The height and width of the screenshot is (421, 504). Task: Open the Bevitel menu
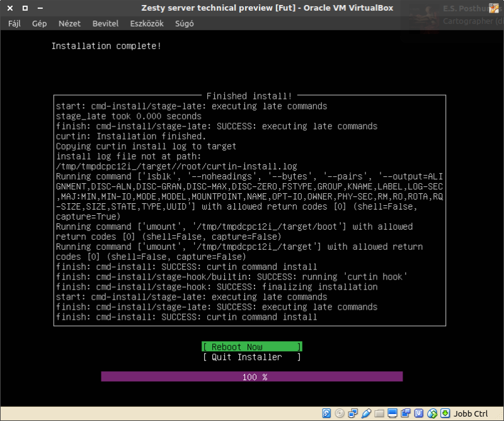(x=105, y=23)
